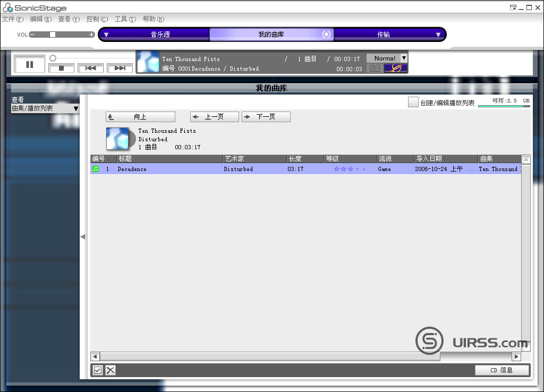Viewport: 544px width, 392px height.
Task: Sort by the 编号 column header
Action: click(103, 158)
